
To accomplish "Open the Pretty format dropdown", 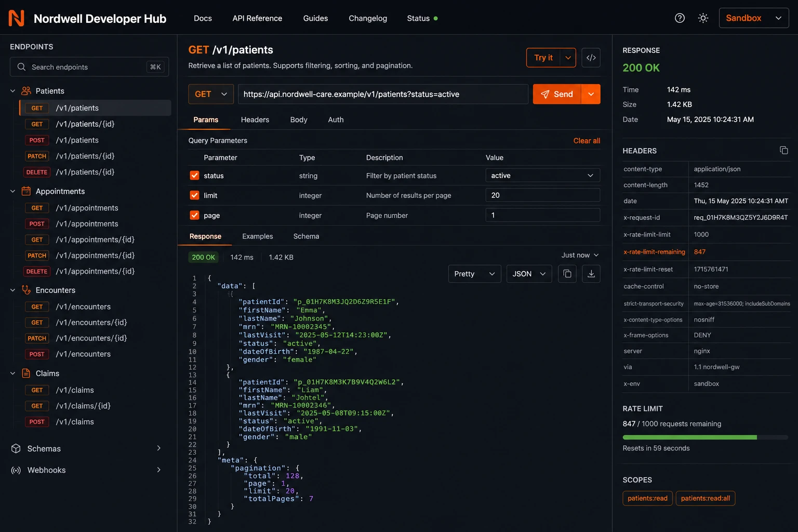I will tap(475, 274).
